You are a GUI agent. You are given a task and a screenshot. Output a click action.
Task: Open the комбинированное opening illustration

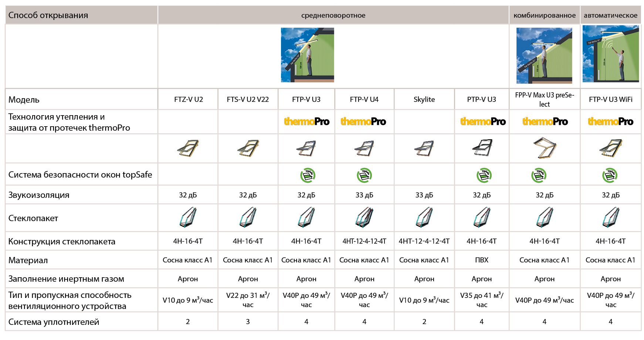click(544, 56)
